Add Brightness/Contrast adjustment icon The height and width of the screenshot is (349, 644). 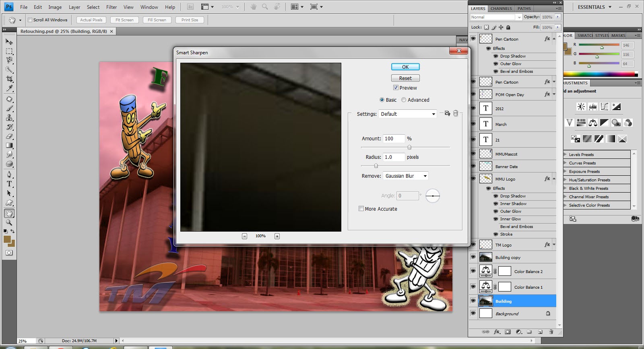(581, 107)
